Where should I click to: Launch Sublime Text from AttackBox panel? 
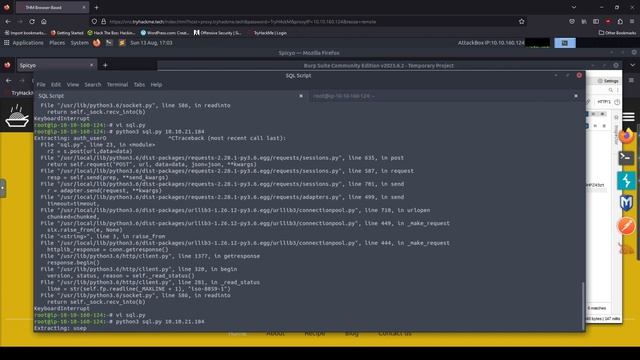point(122,42)
